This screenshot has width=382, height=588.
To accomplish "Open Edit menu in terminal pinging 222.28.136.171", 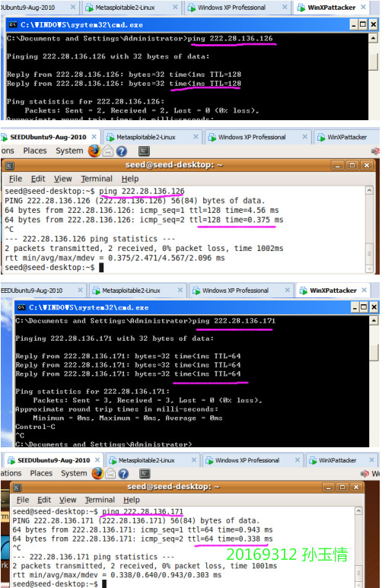I will point(44,500).
